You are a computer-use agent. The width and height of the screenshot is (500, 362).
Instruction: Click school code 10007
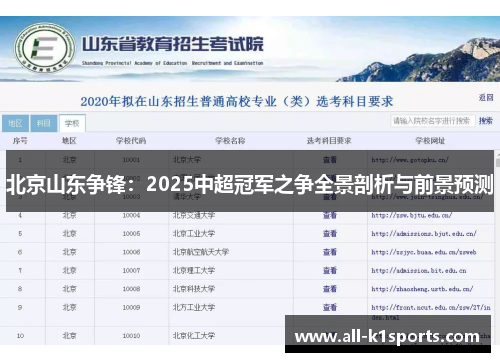point(131,270)
